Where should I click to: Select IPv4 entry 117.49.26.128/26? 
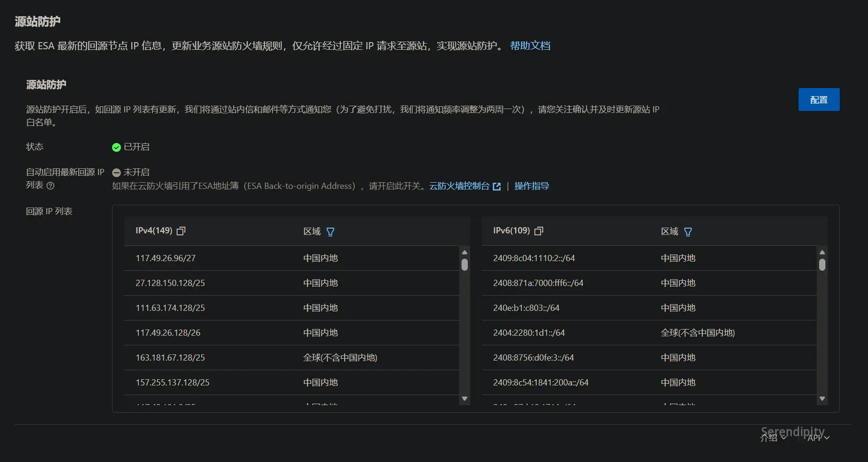coord(168,333)
